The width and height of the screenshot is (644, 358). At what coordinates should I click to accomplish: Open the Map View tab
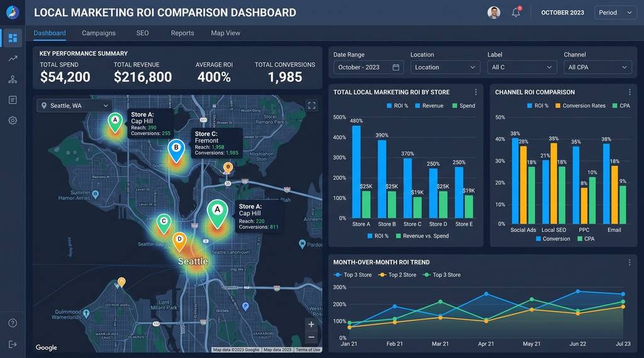click(226, 33)
